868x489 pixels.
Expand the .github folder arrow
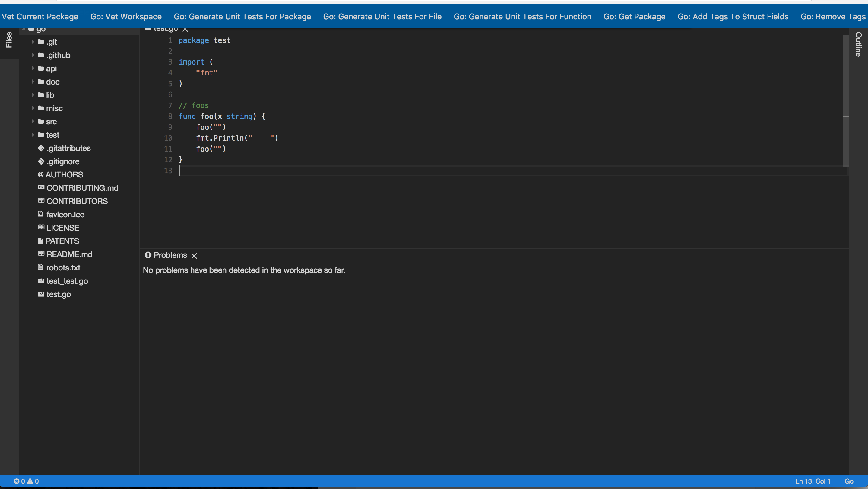(x=33, y=55)
